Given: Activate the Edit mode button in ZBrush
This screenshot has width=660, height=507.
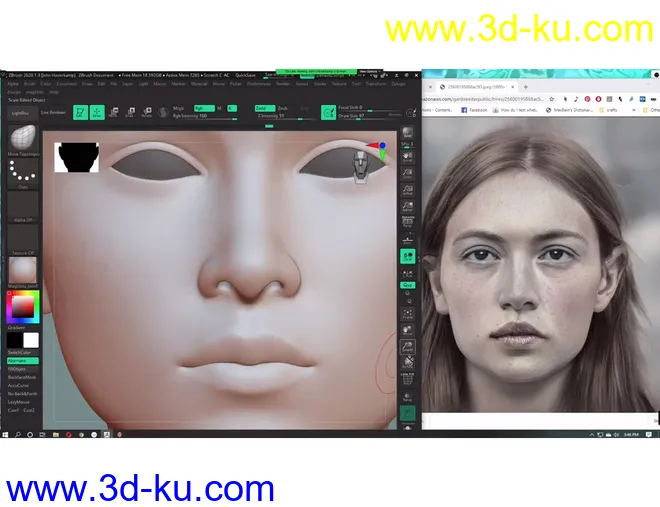Looking at the screenshot, I should (80, 112).
